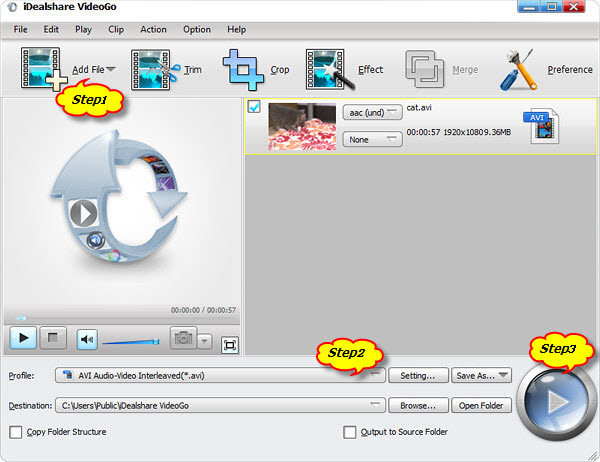Open the Play menu
The height and width of the screenshot is (462, 600).
83,29
